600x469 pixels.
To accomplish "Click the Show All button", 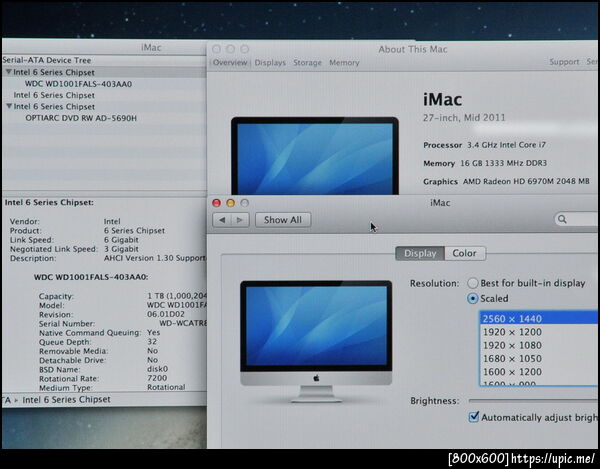I will [x=283, y=220].
